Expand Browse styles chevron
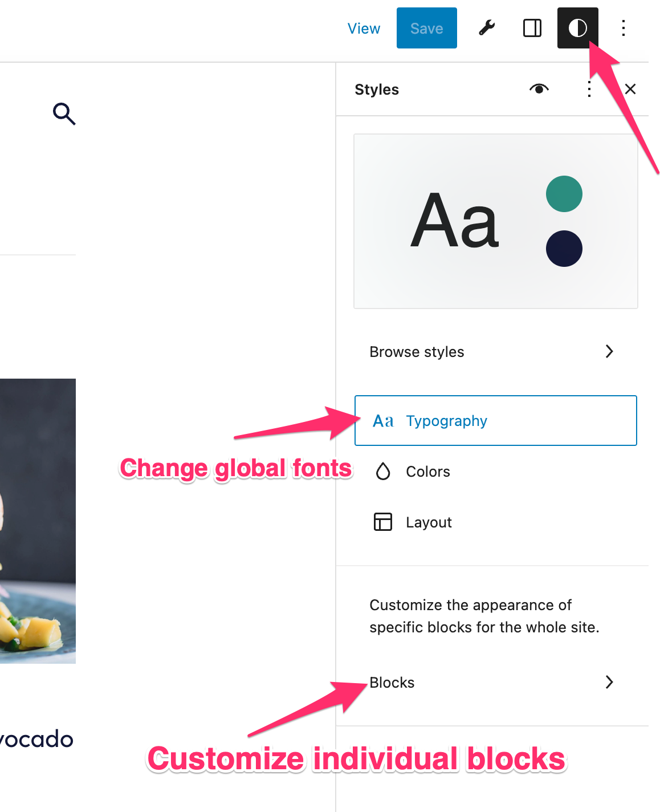660x812 pixels. click(609, 351)
